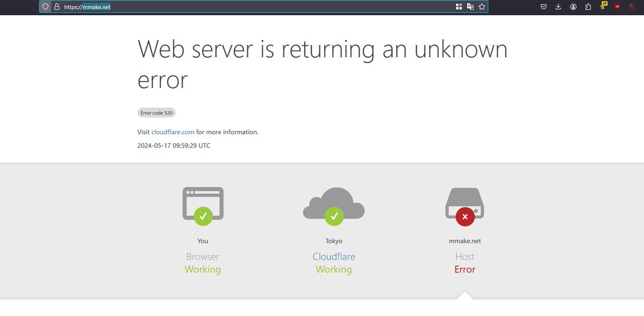Click the 'Host' label
The image size is (644, 316).
point(465,256)
